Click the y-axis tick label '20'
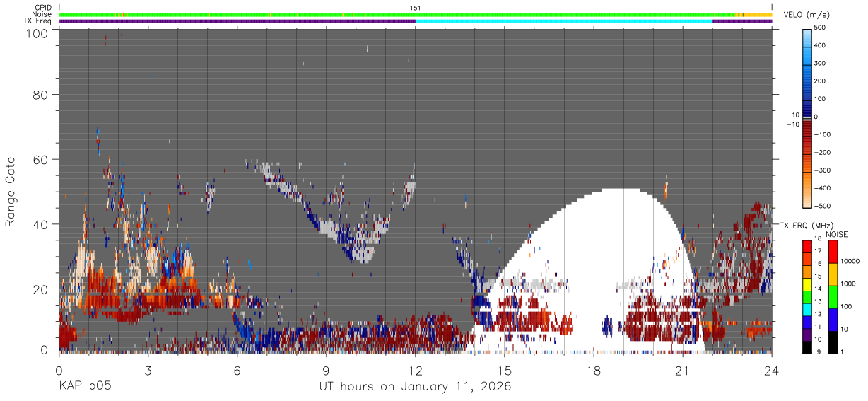 tap(40, 289)
